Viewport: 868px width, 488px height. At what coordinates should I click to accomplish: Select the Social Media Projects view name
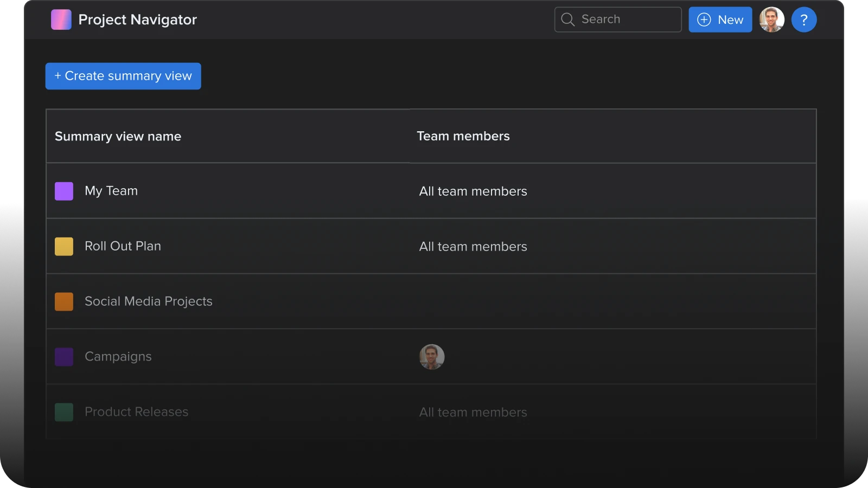pyautogui.click(x=148, y=301)
